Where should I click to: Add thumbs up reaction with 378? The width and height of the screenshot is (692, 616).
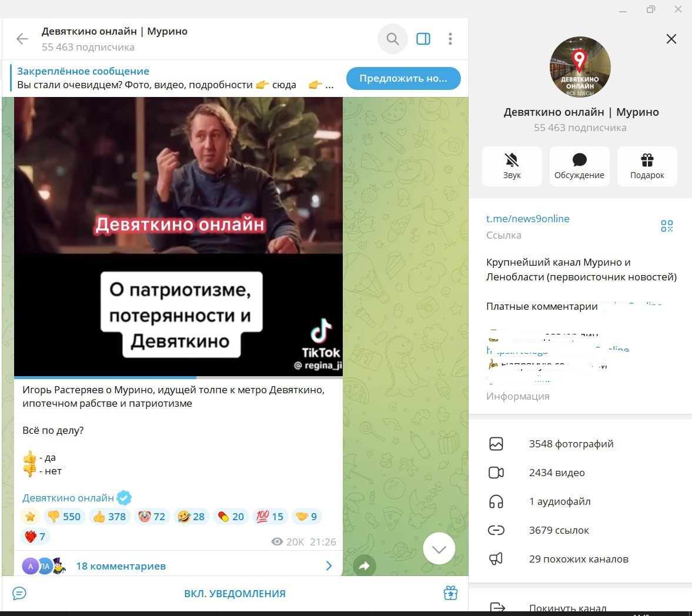[x=109, y=517]
